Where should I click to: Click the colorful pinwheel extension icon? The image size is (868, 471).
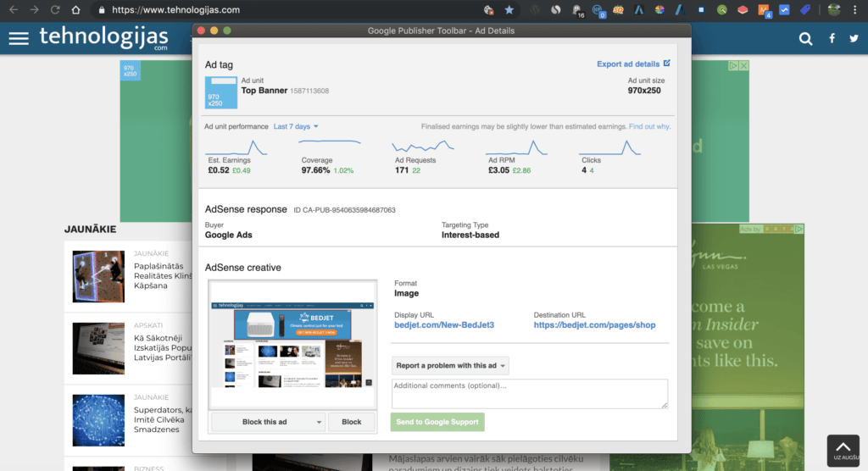click(x=659, y=9)
